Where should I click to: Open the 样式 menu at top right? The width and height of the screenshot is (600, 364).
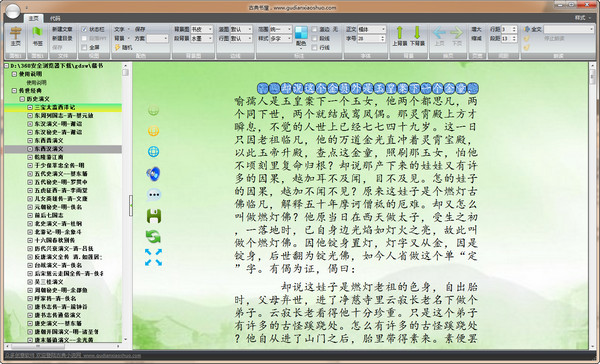click(x=582, y=18)
